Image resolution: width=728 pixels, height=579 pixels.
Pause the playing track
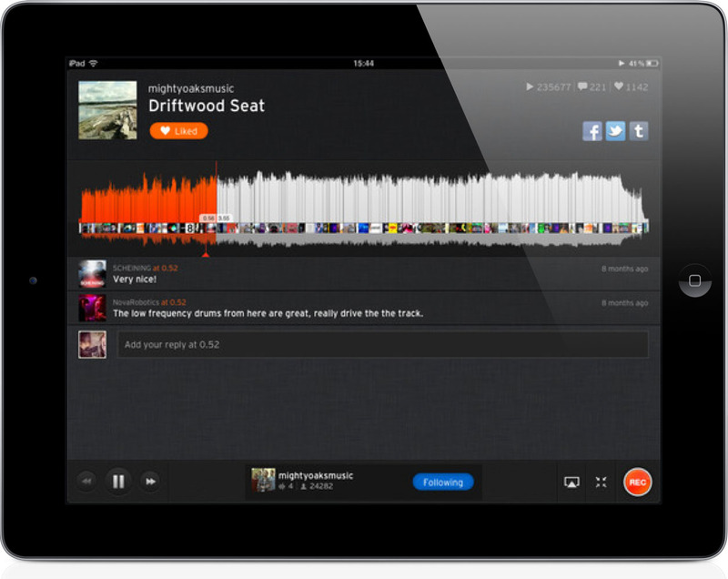(118, 482)
